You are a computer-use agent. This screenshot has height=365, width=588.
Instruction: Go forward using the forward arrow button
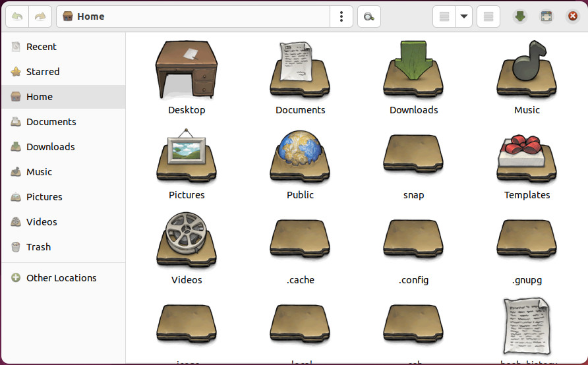pyautogui.click(x=40, y=16)
